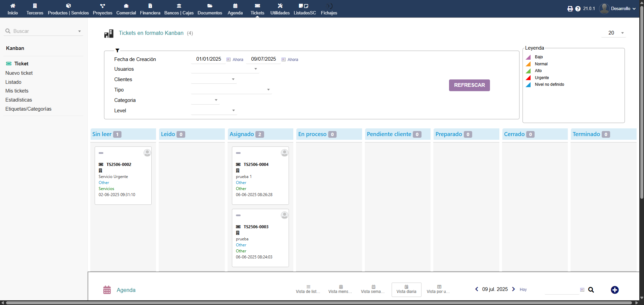Open the Comercial module
Viewport: 644px width, 305px height.
click(126, 9)
